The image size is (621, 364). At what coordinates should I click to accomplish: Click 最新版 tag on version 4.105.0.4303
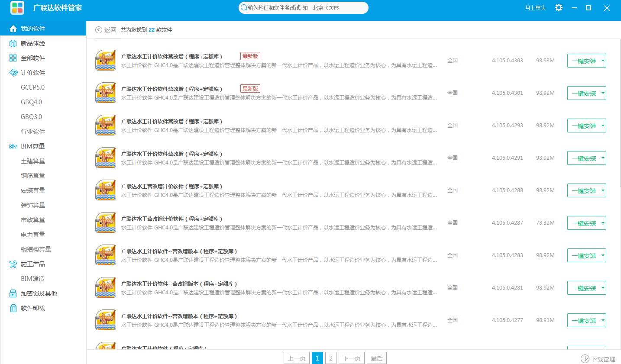250,56
